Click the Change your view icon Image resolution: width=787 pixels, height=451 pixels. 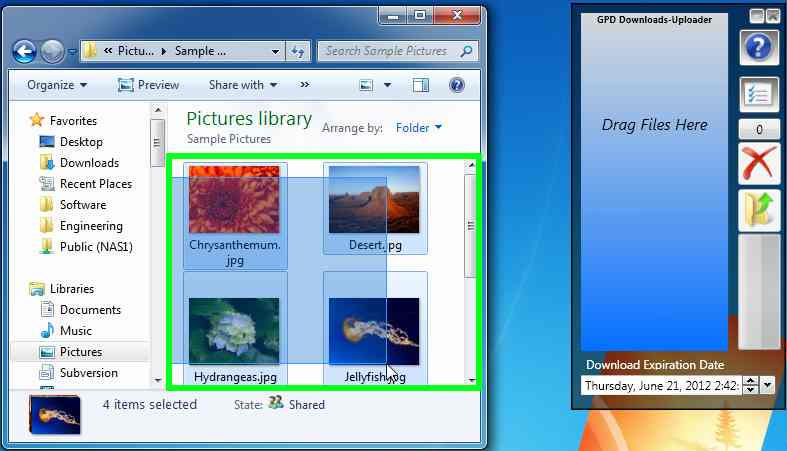pos(366,85)
